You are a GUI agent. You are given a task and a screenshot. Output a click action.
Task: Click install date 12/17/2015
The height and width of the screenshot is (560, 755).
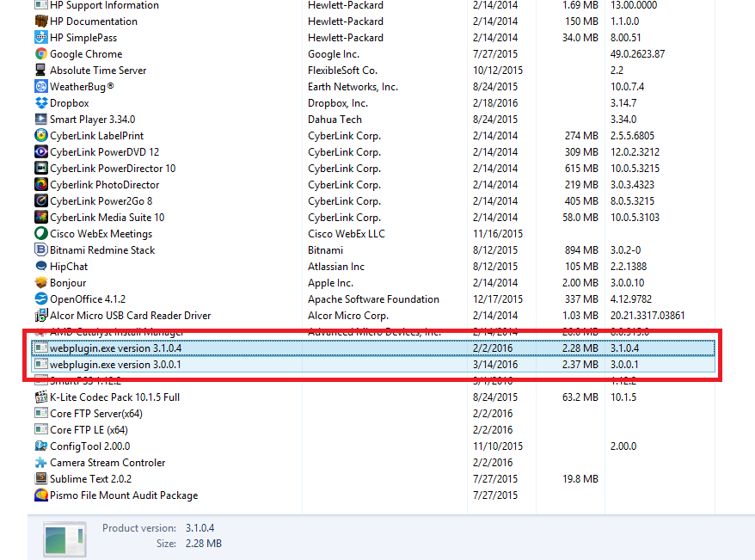[498, 299]
